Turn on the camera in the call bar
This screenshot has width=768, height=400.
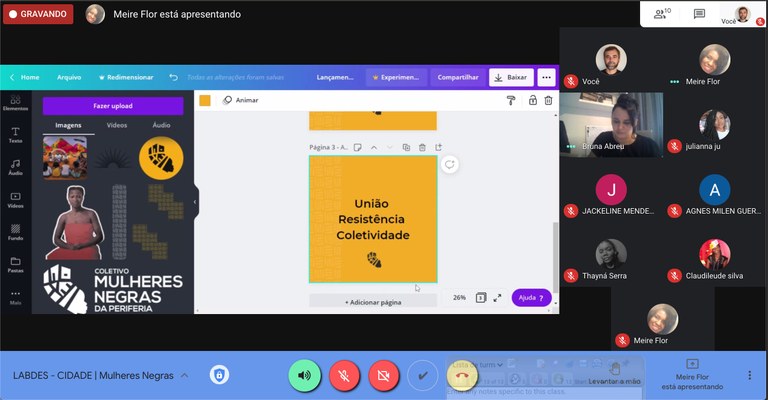pyautogui.click(x=382, y=375)
